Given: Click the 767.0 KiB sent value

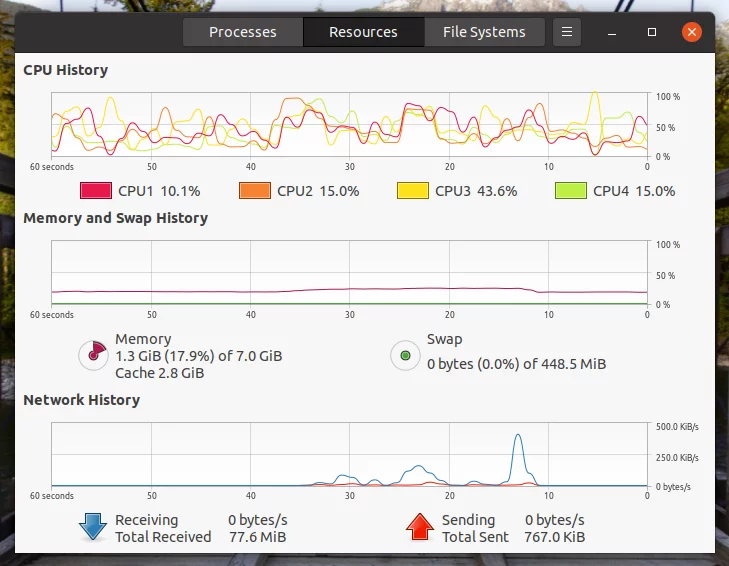Looking at the screenshot, I should (x=555, y=537).
